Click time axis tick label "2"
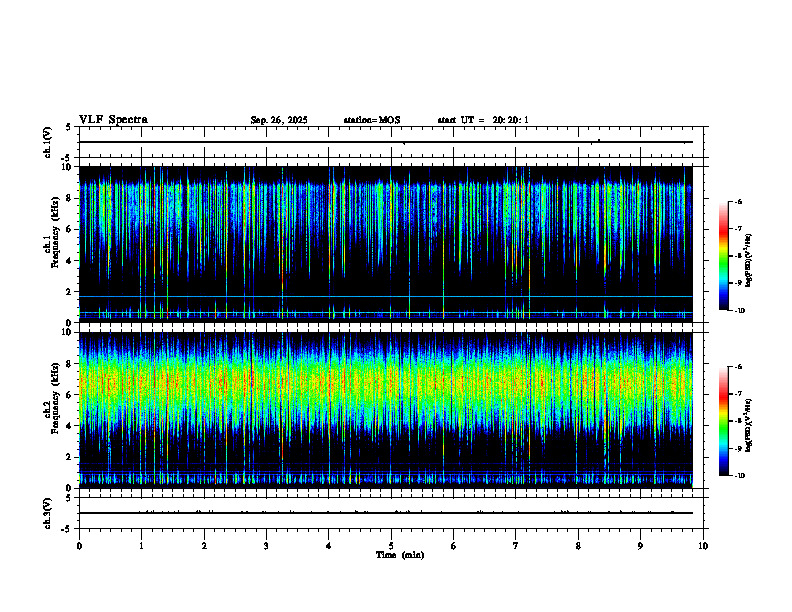The image size is (792, 612). pos(204,546)
